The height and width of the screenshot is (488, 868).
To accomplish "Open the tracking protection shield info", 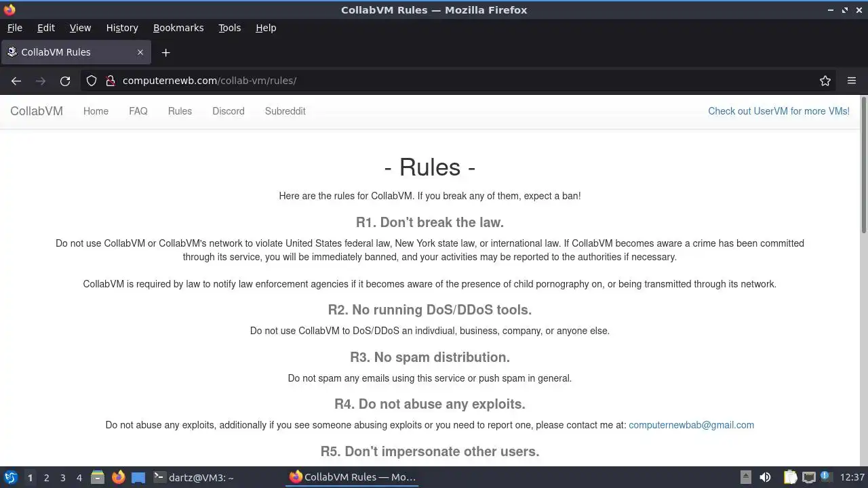I will tap(92, 81).
